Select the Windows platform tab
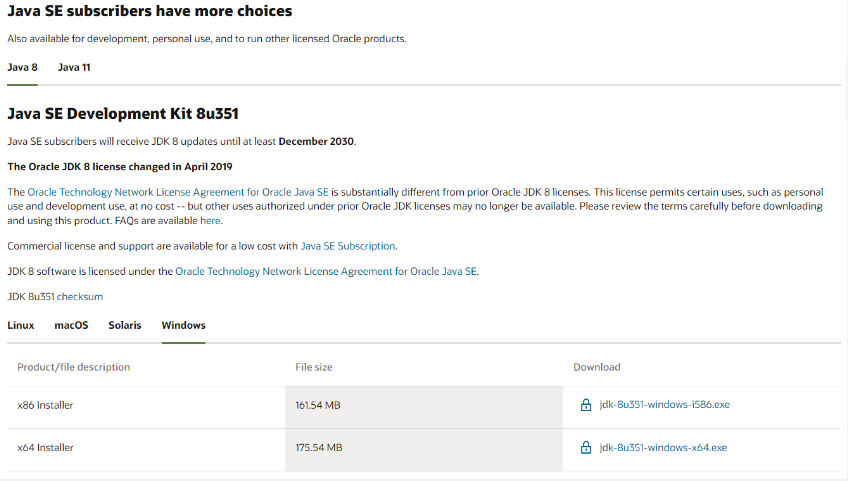 point(183,325)
